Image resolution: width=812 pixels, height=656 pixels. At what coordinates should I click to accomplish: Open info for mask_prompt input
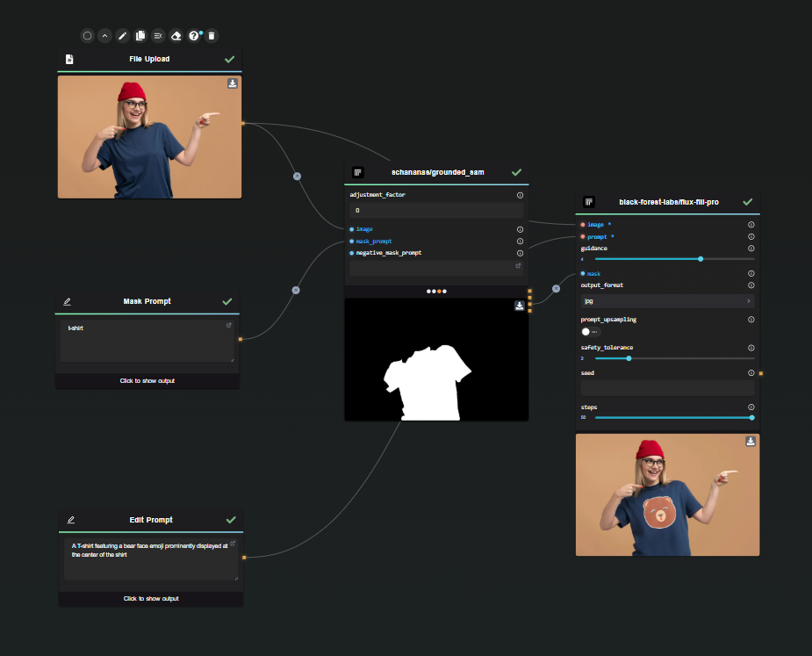[520, 241]
